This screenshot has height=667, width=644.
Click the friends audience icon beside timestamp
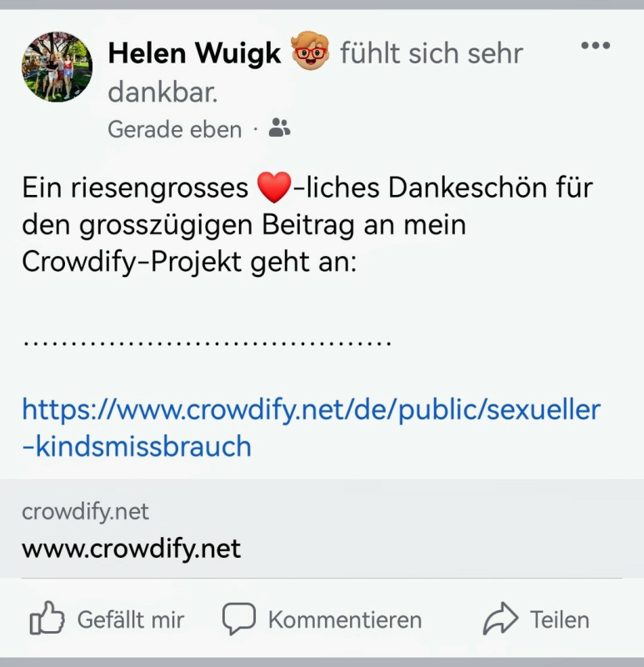click(280, 128)
